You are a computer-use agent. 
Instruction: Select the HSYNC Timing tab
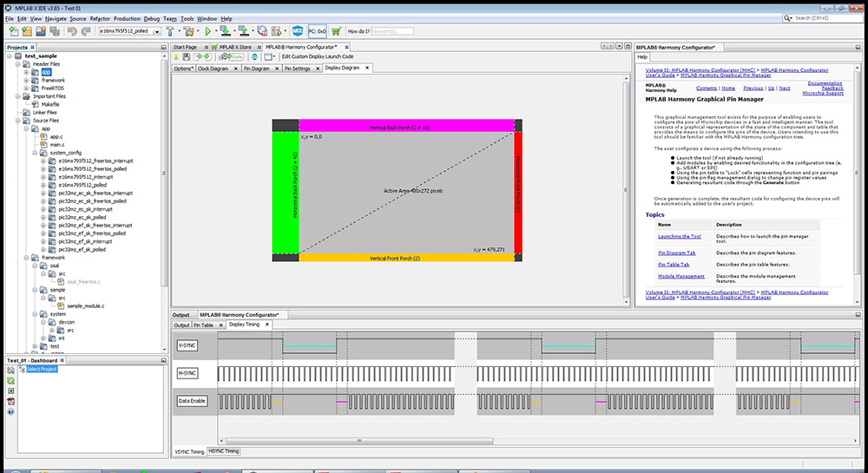pos(224,451)
